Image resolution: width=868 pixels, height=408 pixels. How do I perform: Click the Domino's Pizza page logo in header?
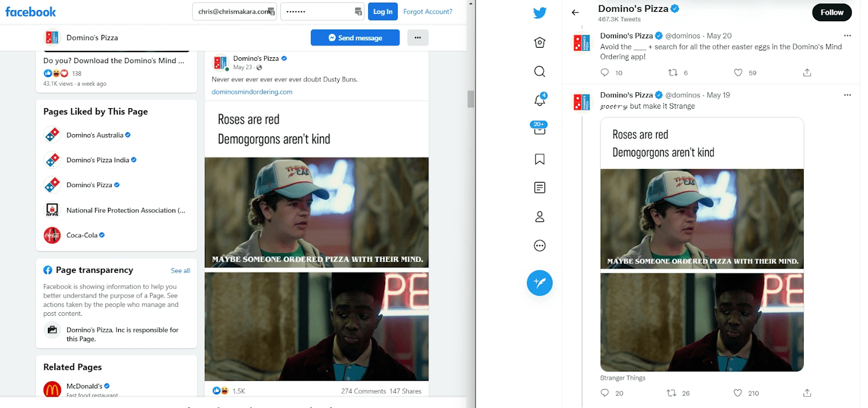click(53, 37)
